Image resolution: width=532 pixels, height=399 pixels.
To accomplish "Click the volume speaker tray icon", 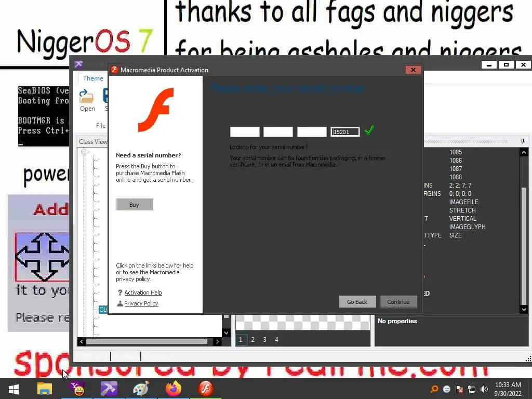I will 484,389.
